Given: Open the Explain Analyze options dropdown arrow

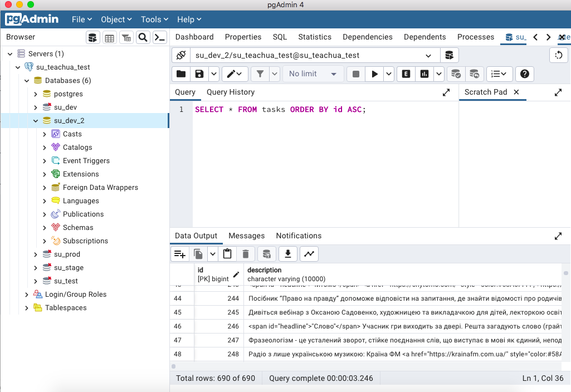Looking at the screenshot, I should pyautogui.click(x=439, y=74).
